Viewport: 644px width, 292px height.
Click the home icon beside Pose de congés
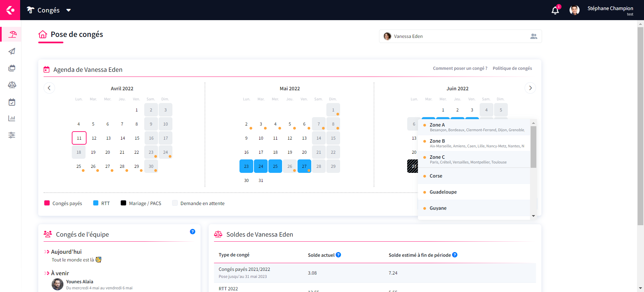43,34
